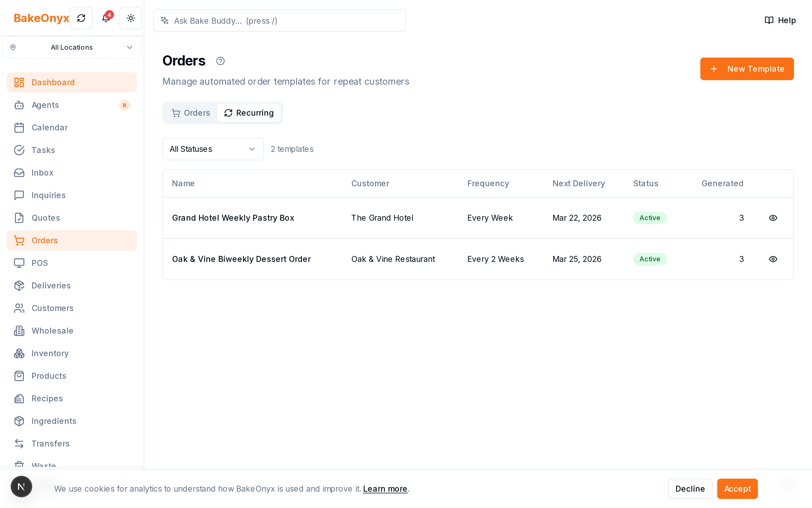This screenshot has height=508, width=812.
Task: Switch to the Recurring tab
Action: tap(249, 113)
